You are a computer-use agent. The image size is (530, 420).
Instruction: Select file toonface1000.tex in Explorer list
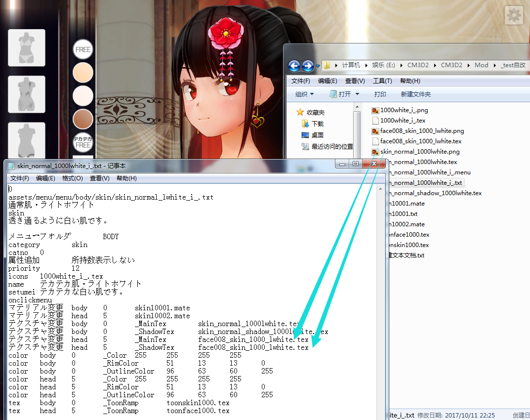pos(409,235)
